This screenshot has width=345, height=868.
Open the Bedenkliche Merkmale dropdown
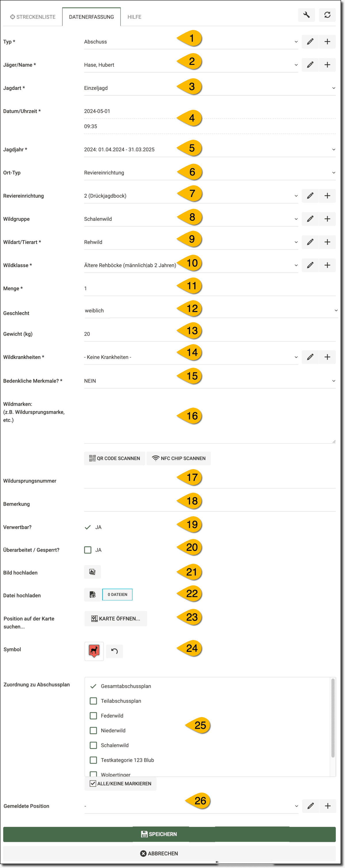209,381
